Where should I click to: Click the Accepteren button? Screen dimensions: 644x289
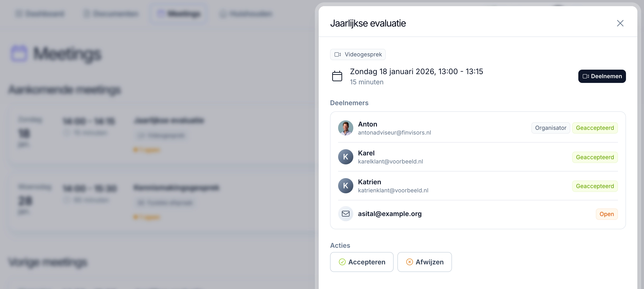pos(362,262)
